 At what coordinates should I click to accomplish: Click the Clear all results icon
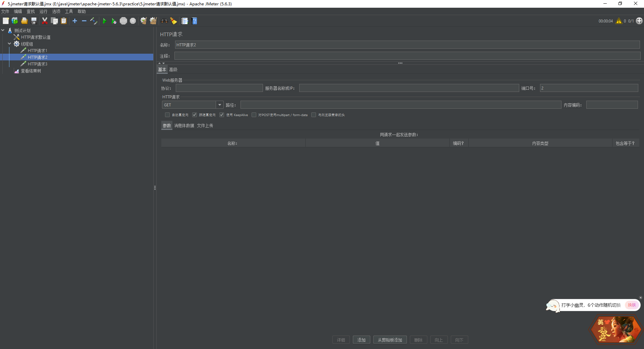tap(153, 21)
